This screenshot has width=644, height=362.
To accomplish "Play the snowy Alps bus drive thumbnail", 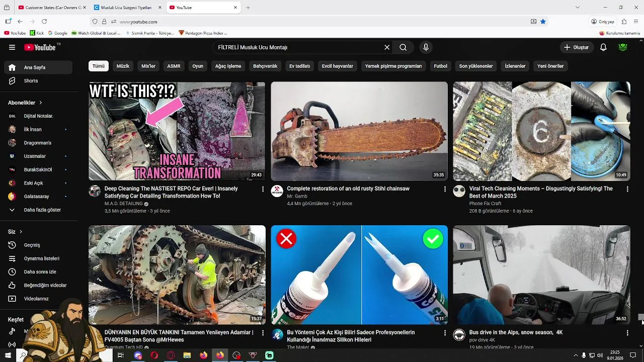I will click(541, 275).
